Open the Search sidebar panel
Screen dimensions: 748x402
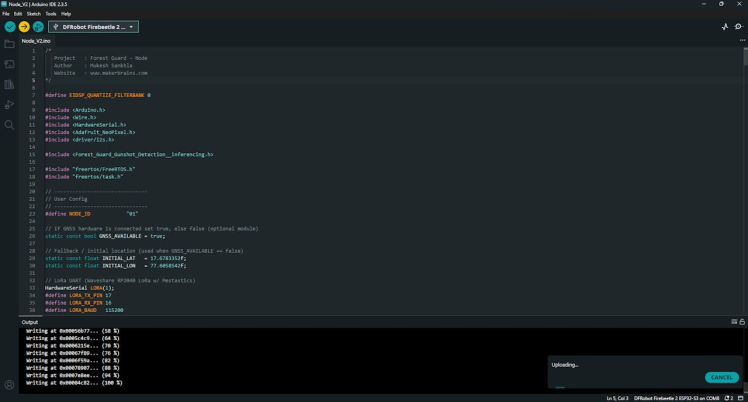[x=9, y=125]
